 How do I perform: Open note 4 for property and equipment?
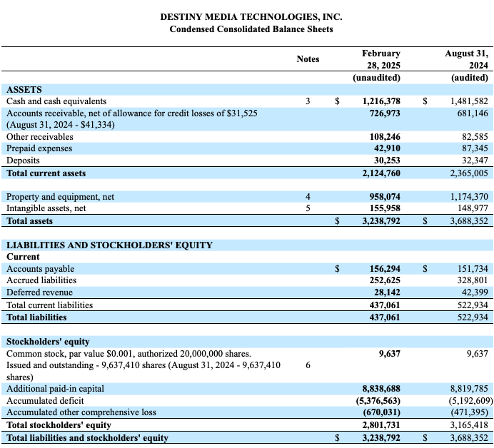coord(308,196)
